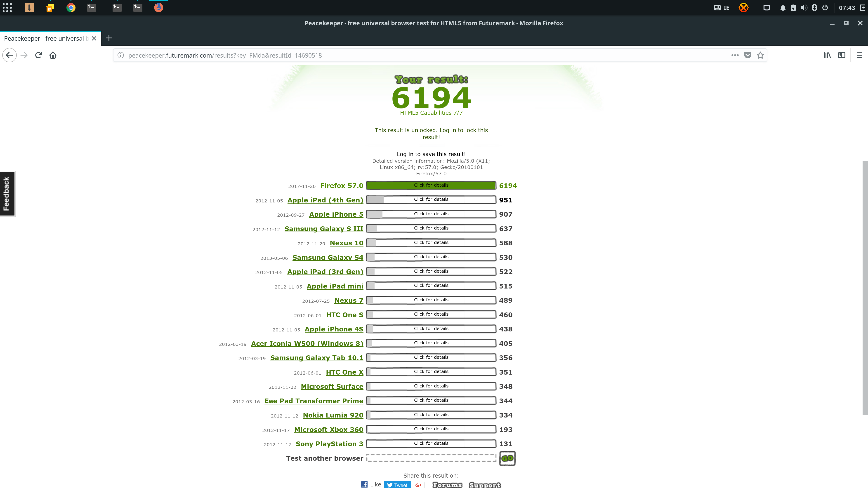Open the Firefox hamburger menu

pyautogui.click(x=859, y=55)
